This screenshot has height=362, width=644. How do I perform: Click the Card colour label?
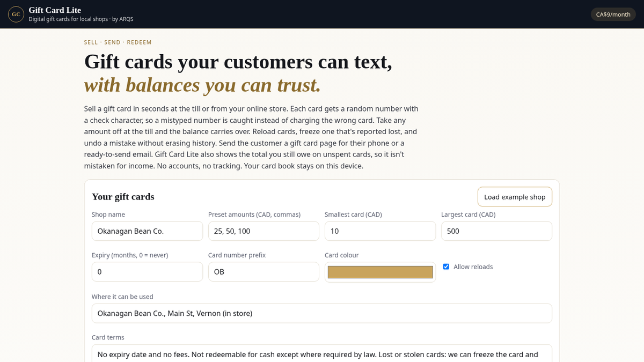(x=342, y=255)
